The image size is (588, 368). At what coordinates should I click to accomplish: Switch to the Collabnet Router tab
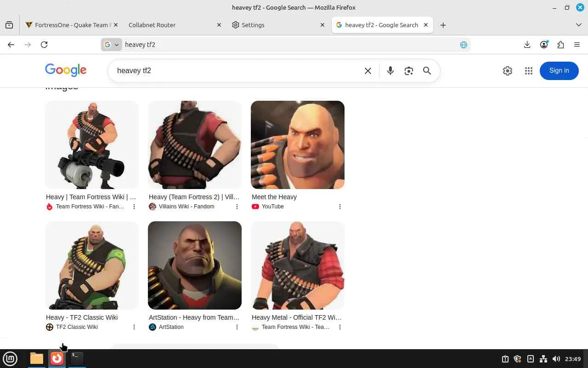pos(175,25)
